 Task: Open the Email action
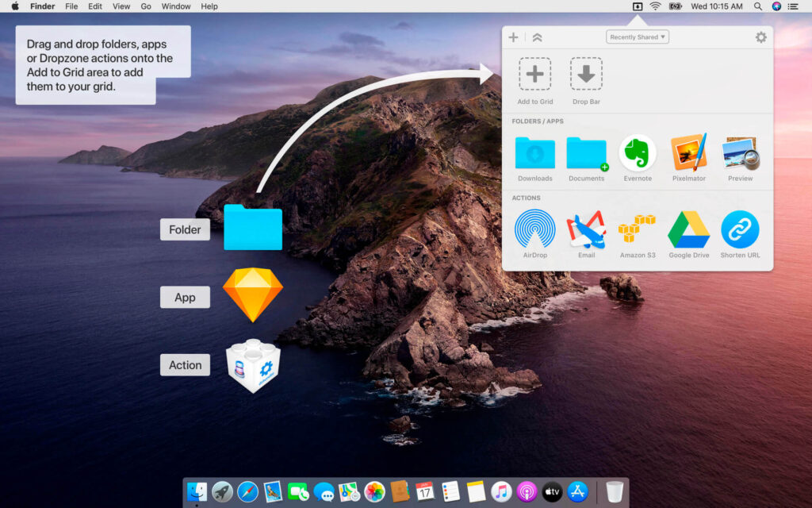(586, 229)
